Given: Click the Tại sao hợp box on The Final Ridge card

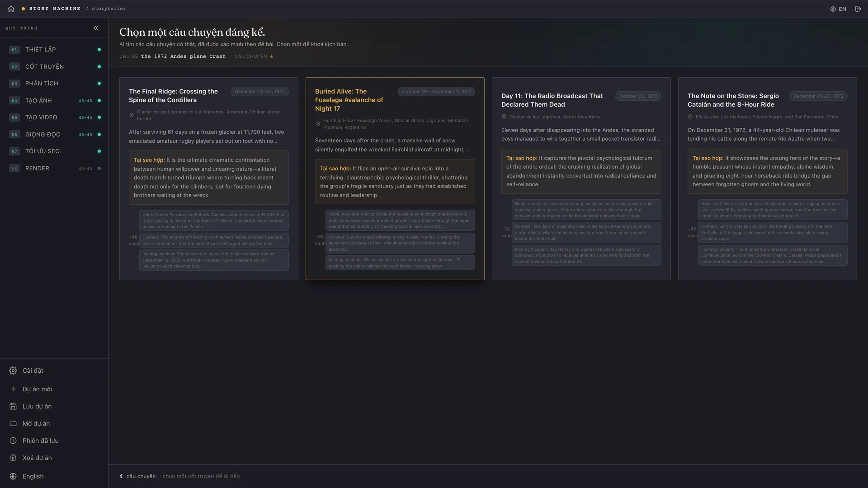Looking at the screenshot, I should [209, 178].
